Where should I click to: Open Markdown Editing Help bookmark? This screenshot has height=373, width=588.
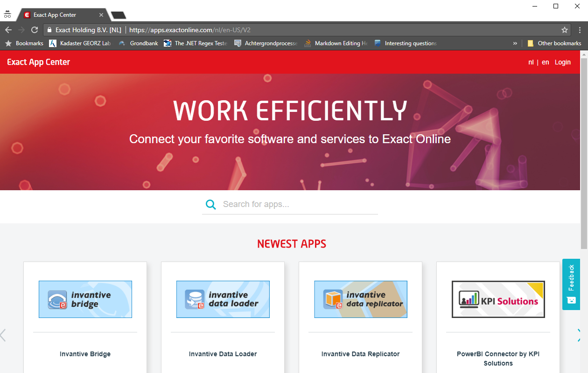click(x=336, y=43)
